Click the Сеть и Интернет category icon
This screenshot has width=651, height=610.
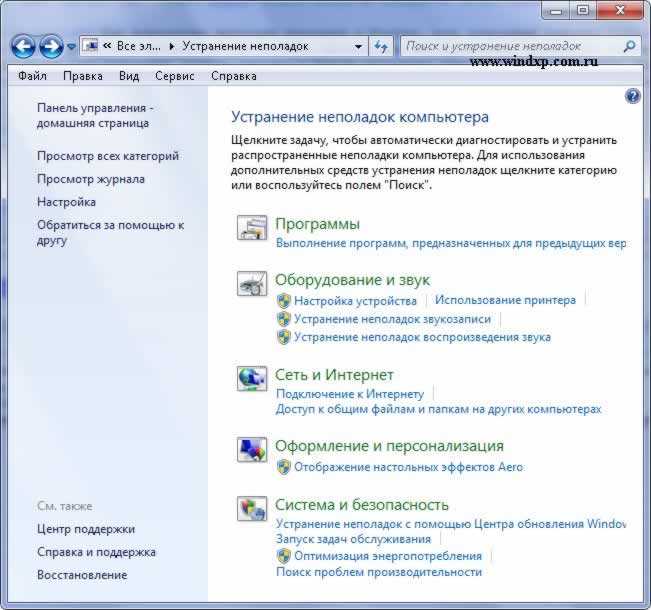coord(252,378)
